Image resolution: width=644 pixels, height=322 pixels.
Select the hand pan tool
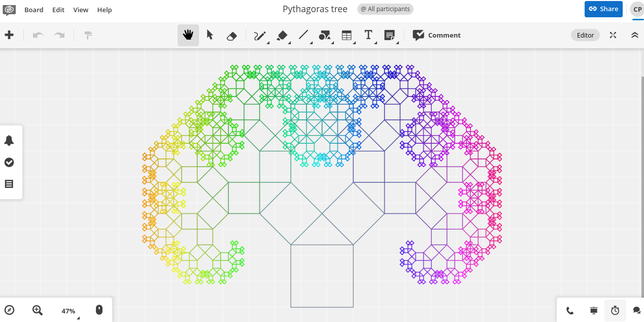click(188, 35)
